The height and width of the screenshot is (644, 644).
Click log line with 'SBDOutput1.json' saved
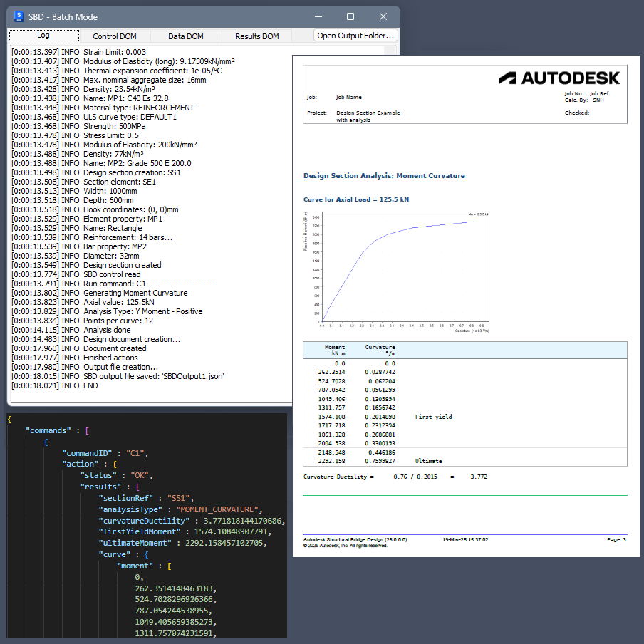click(x=118, y=376)
